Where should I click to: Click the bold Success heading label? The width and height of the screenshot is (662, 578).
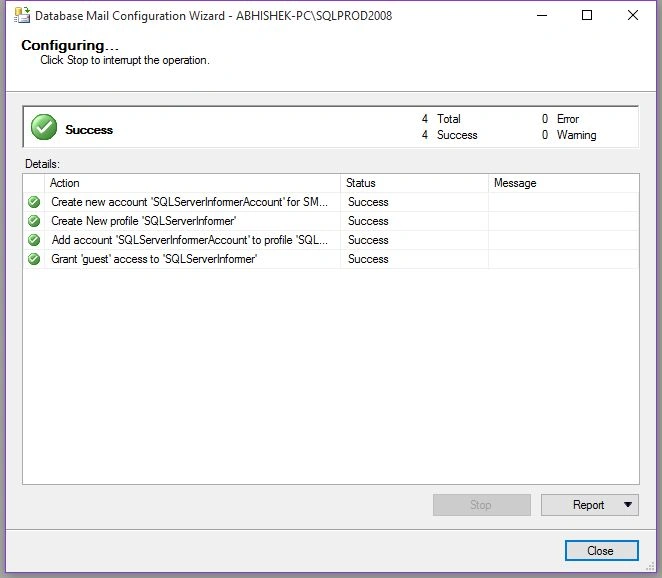(x=89, y=130)
